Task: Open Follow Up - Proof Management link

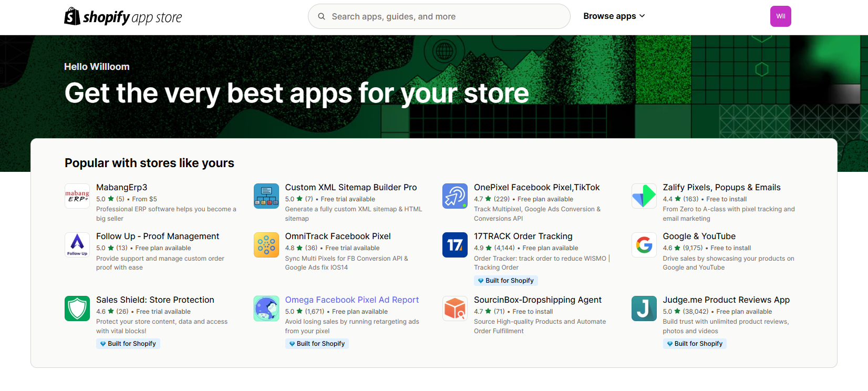Action: click(158, 236)
